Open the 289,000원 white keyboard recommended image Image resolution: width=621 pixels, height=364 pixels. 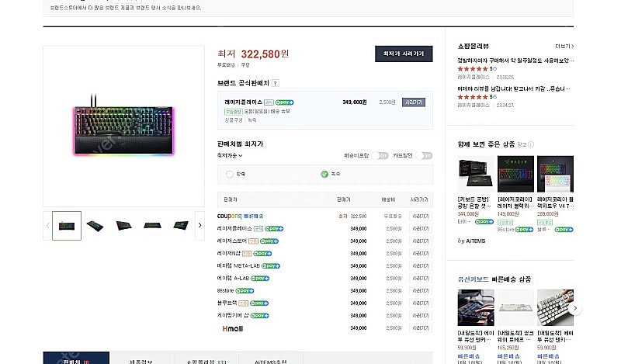click(x=555, y=174)
